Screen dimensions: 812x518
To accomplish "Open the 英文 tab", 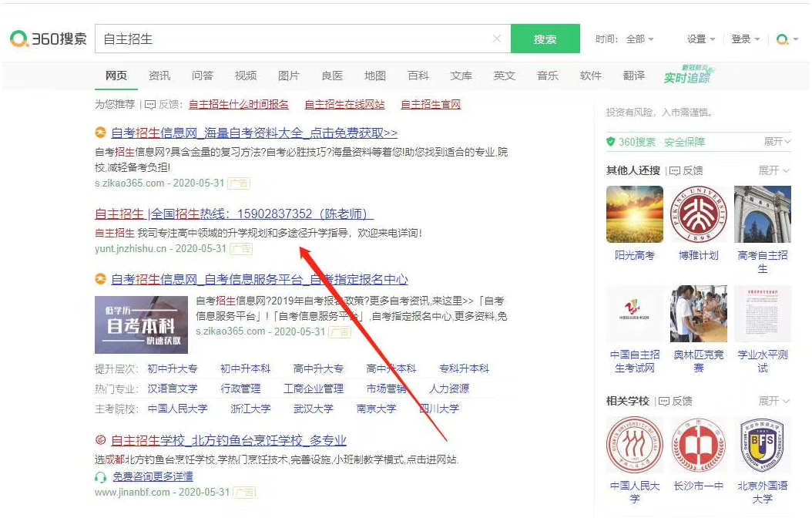I will point(505,76).
